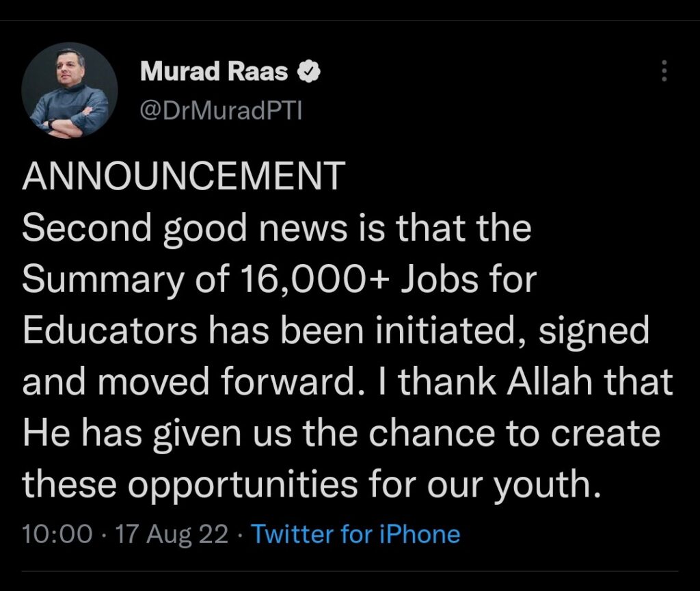700x591 pixels.
Task: Click the display name Murad Raas
Action: (x=214, y=71)
